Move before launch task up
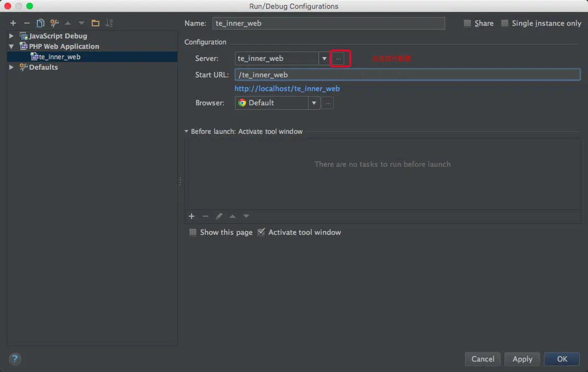The height and width of the screenshot is (372, 588). tap(232, 216)
